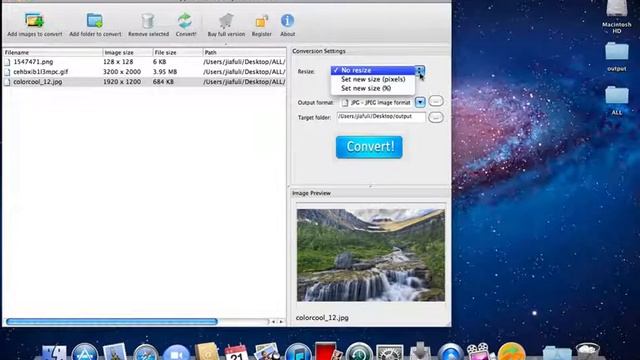The height and width of the screenshot is (360, 640).
Task: Choose Set new size (%) option
Action: point(373,88)
